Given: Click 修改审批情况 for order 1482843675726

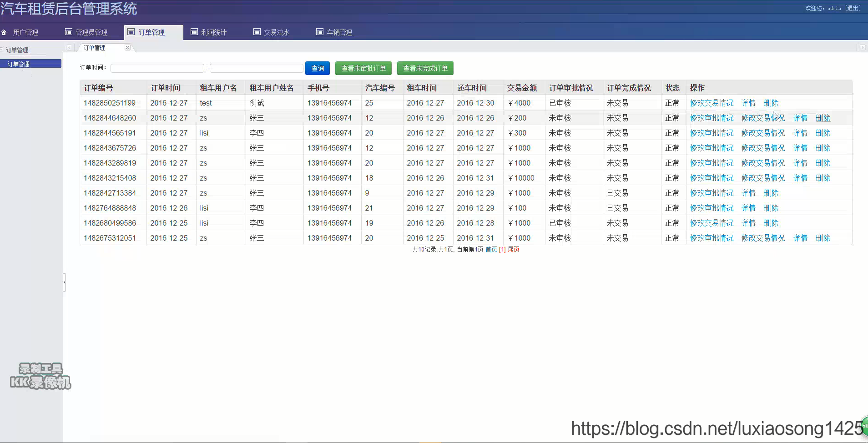Looking at the screenshot, I should (712, 148).
